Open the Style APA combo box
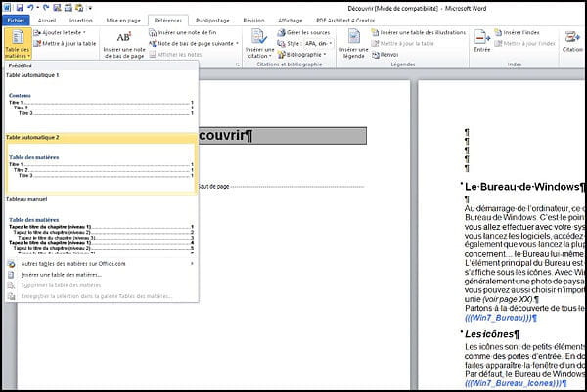This screenshot has width=587, height=392. (x=318, y=43)
